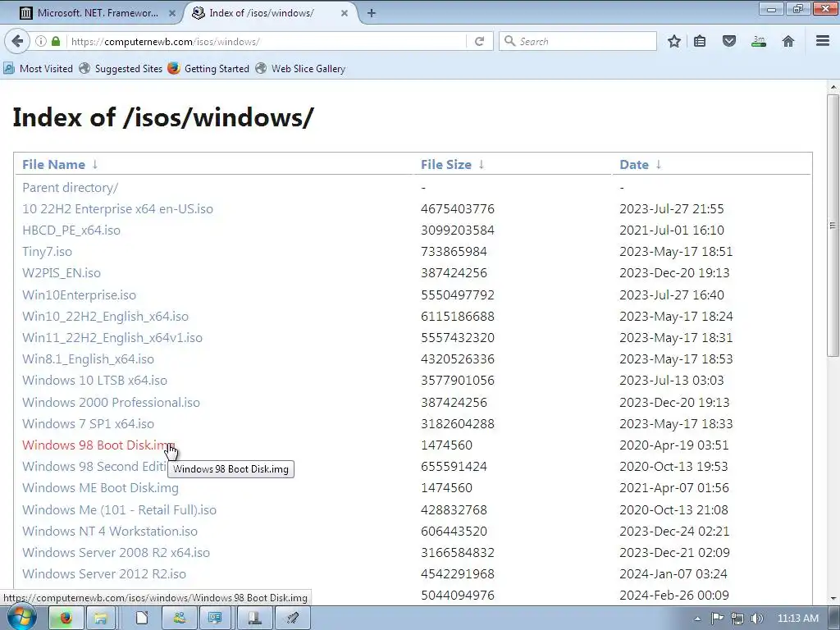840x630 pixels.
Task: Select file size 655591424
Action: point(454,467)
